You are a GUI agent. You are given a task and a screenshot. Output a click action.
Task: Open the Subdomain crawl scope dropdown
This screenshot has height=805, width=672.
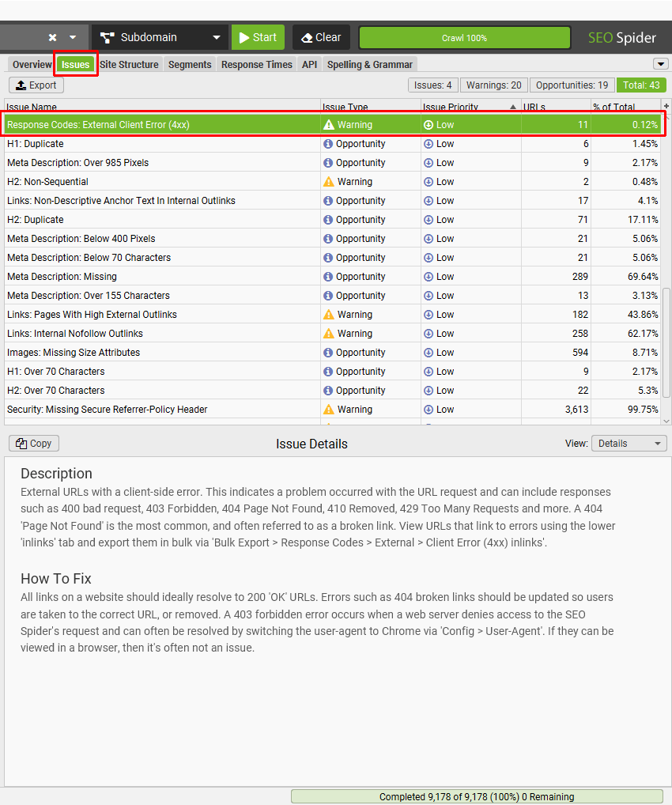tap(215, 36)
